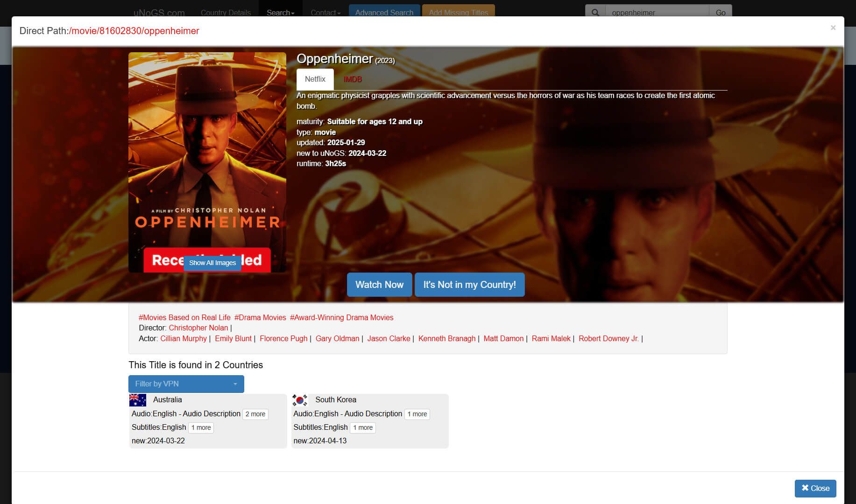This screenshot has height=504, width=856.
Task: Open actor Florence Pugh link
Action: [283, 338]
